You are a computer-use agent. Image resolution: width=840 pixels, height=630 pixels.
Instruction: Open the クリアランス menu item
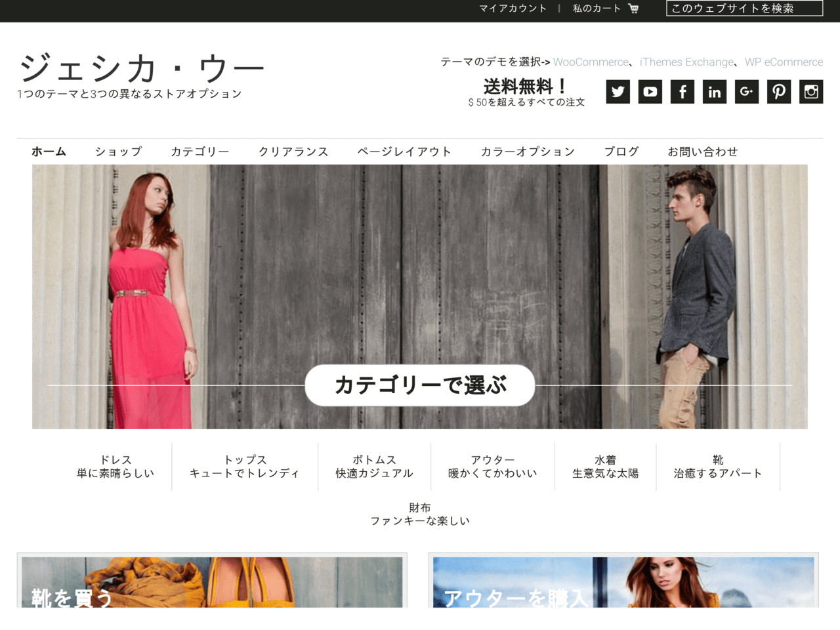[x=293, y=152]
